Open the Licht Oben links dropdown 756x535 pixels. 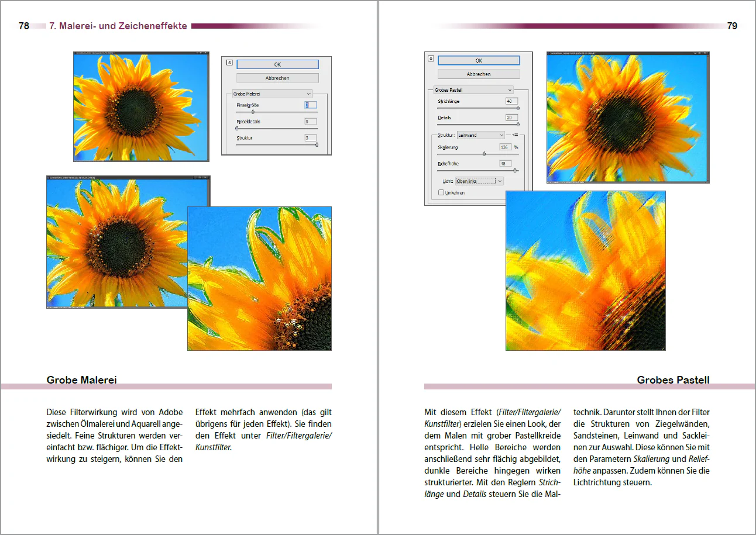pyautogui.click(x=479, y=181)
